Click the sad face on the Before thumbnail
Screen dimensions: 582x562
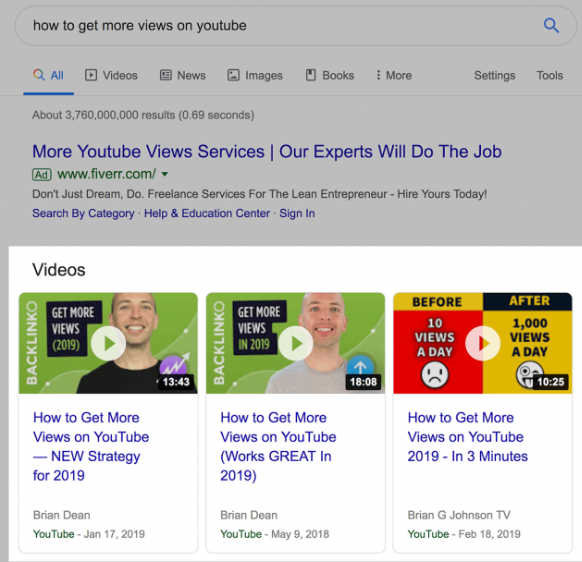435,375
